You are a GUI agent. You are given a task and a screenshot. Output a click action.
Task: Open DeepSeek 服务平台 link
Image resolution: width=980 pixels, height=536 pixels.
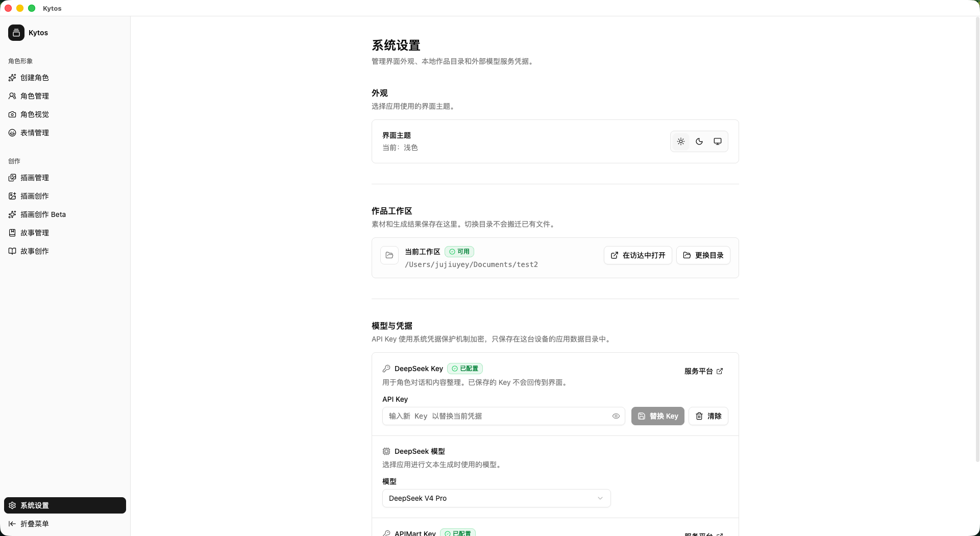click(x=704, y=371)
